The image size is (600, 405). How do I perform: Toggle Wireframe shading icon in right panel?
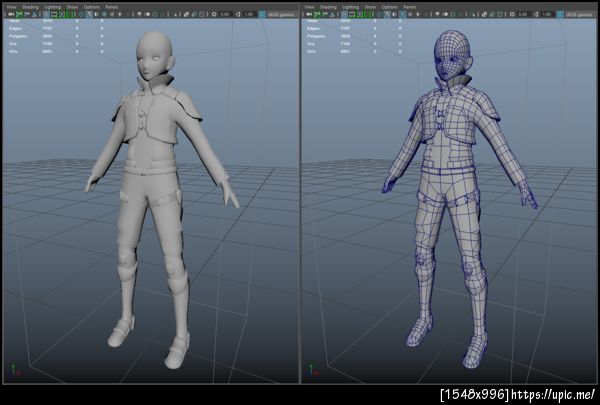[x=379, y=15]
